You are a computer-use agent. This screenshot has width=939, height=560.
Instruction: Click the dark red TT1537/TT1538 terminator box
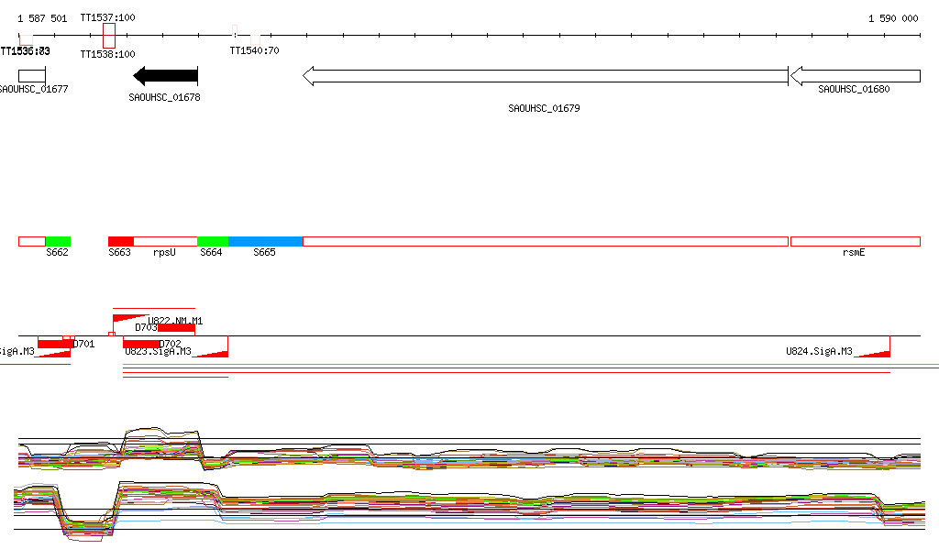109,37
